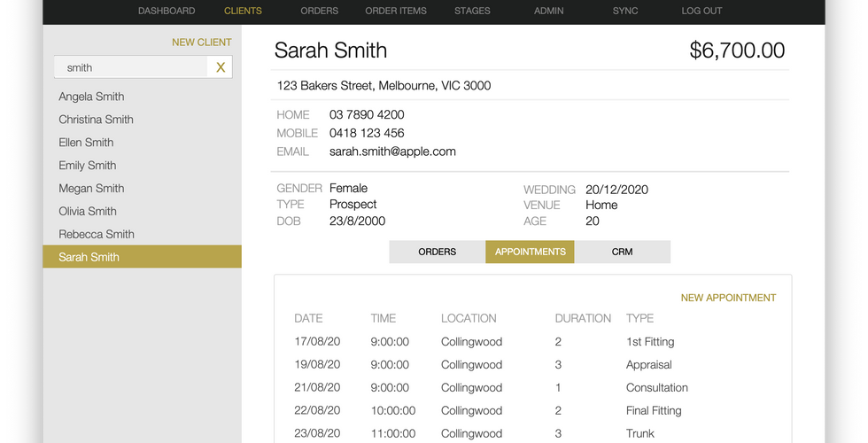
Task: Click the address 123 Bakers Street, Melbourne
Action: pos(384,85)
